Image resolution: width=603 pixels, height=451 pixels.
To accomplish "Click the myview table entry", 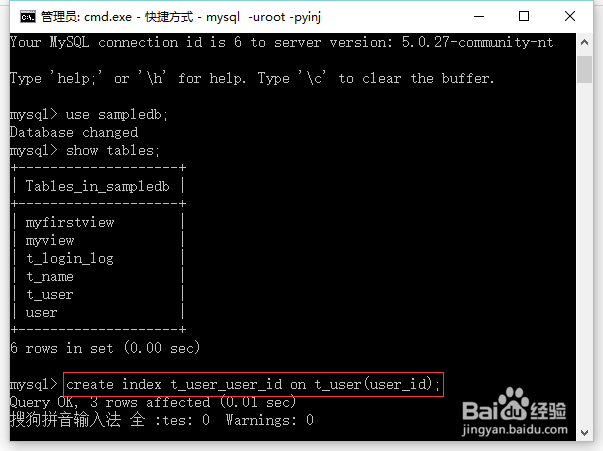I will click(50, 241).
